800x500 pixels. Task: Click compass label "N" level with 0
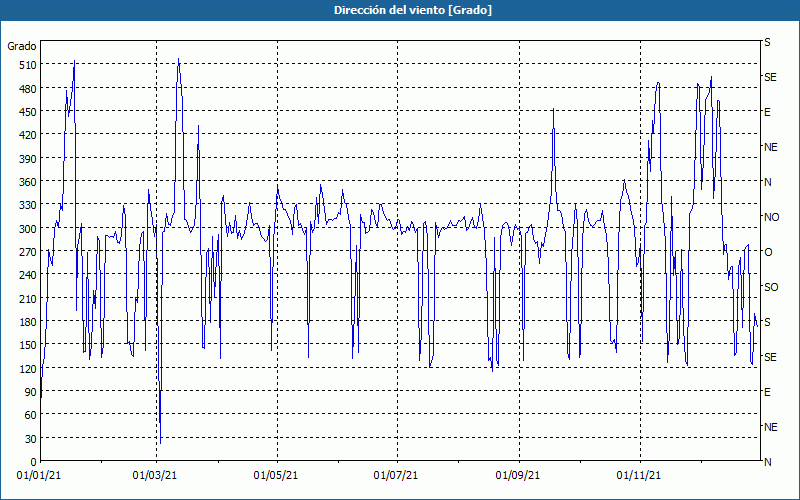click(x=767, y=462)
